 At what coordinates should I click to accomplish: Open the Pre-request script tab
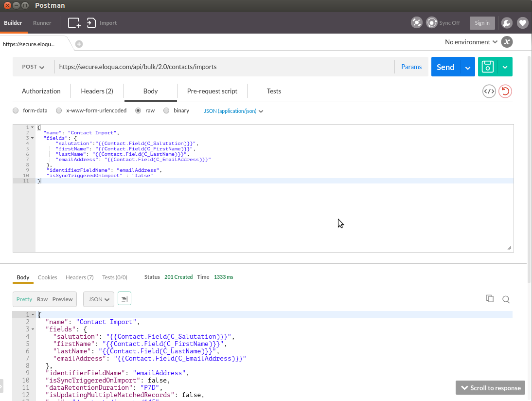(x=212, y=91)
